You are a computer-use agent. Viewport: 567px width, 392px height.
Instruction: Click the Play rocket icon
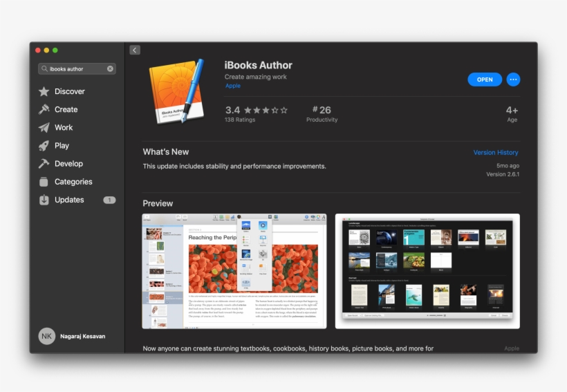coord(44,146)
